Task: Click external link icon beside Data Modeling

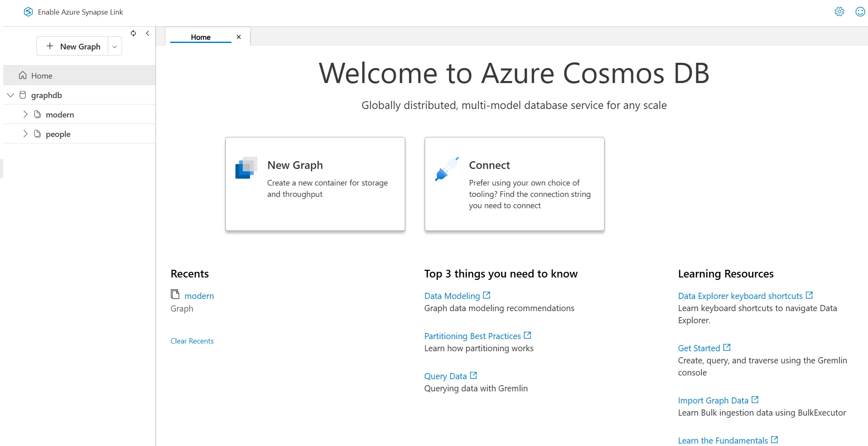Action: click(x=487, y=295)
